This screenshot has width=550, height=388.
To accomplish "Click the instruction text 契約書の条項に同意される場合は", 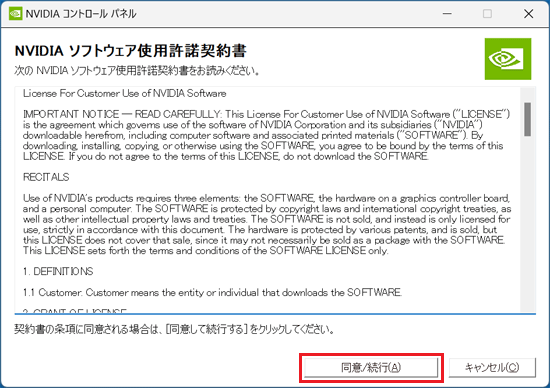I will tap(174, 329).
